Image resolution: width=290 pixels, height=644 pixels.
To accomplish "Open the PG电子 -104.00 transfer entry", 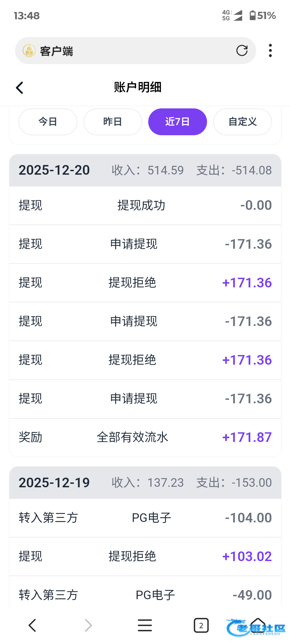I will coord(145,518).
